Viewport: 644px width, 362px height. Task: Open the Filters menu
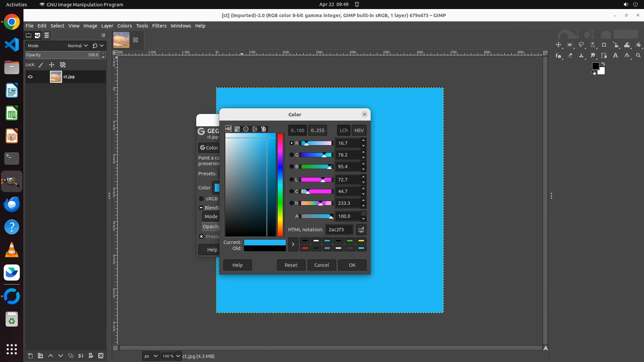click(159, 26)
